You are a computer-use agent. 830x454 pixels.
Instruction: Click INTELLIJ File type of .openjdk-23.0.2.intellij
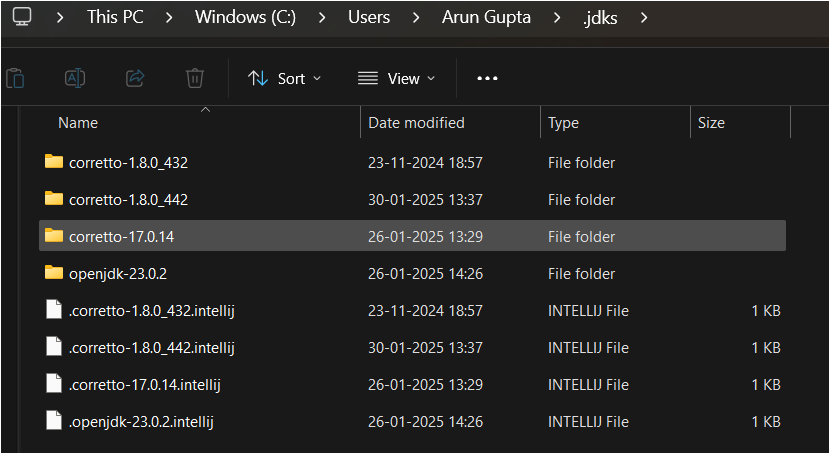tap(588, 422)
